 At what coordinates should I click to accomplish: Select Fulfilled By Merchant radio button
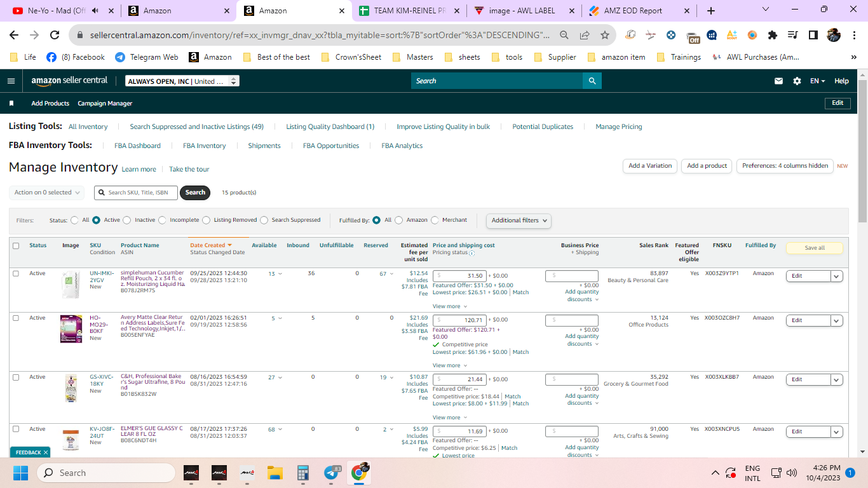[x=435, y=220]
